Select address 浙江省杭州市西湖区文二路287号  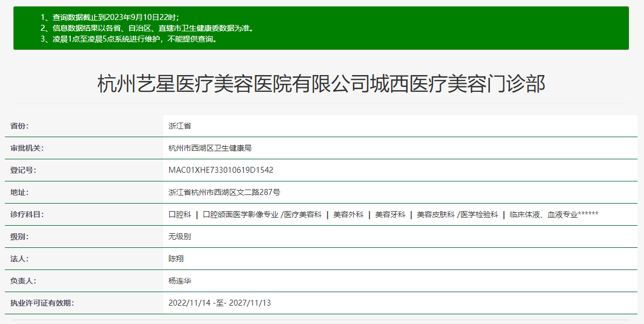(224, 192)
